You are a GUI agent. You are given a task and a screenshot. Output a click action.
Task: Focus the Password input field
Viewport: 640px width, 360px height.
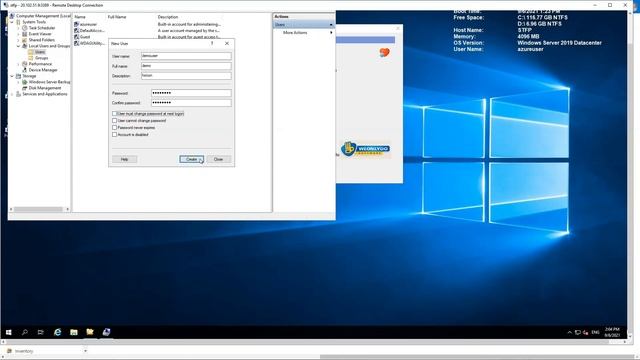(x=191, y=93)
